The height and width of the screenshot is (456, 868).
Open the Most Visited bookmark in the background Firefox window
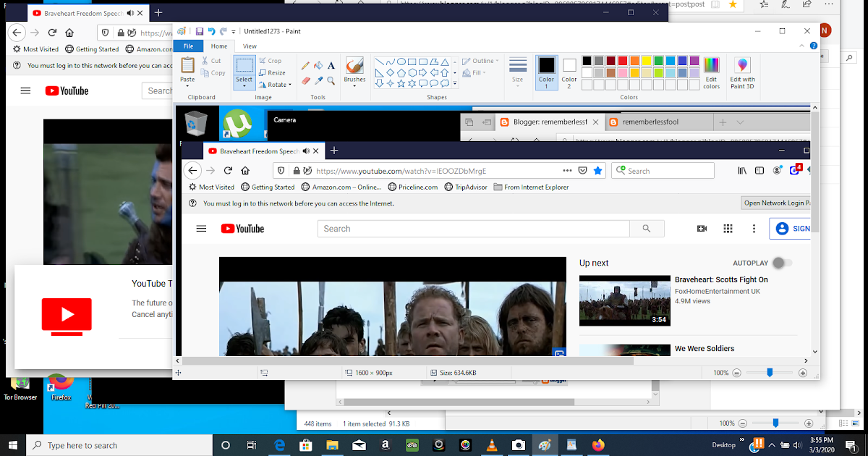coord(35,49)
